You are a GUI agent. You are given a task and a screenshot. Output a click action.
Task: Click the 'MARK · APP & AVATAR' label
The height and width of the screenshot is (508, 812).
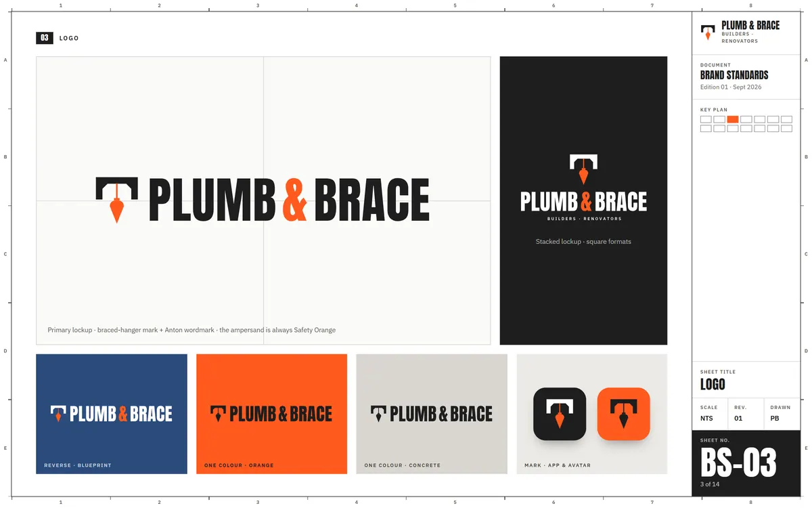[x=558, y=465]
